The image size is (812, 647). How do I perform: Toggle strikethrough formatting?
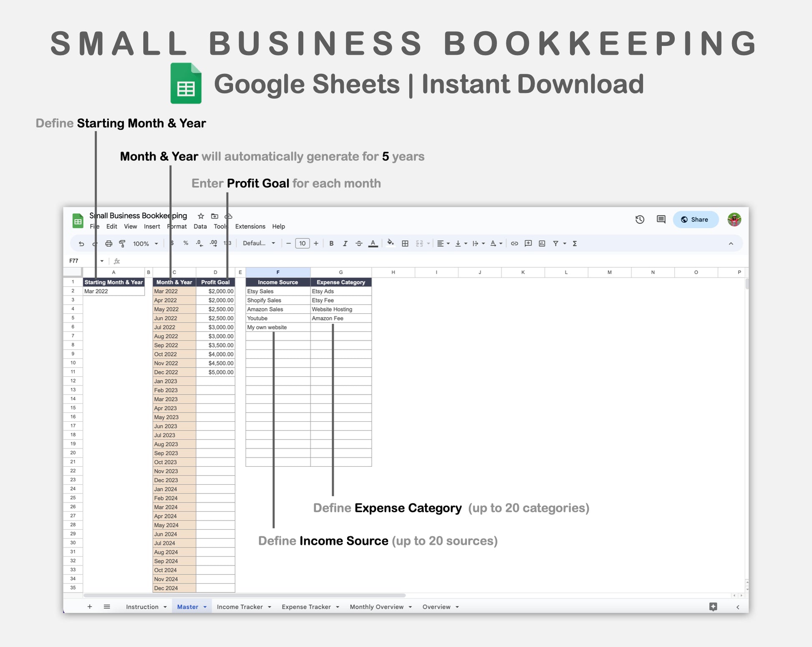coord(359,244)
